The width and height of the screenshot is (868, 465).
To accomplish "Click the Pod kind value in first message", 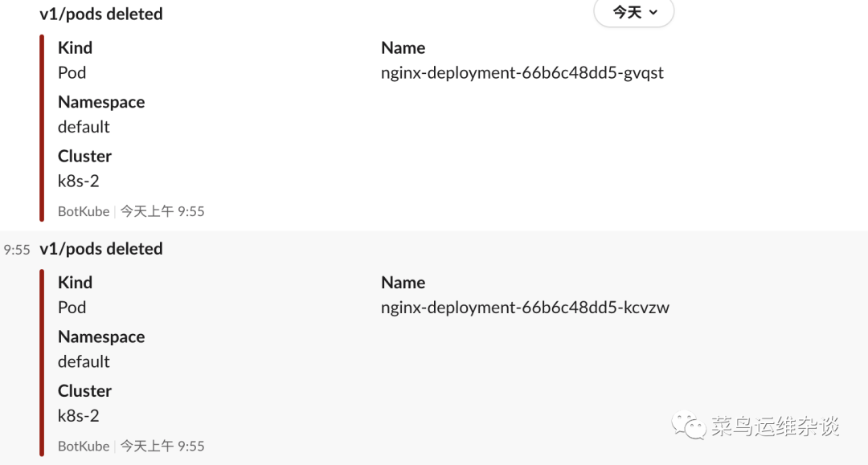I will 72,73.
